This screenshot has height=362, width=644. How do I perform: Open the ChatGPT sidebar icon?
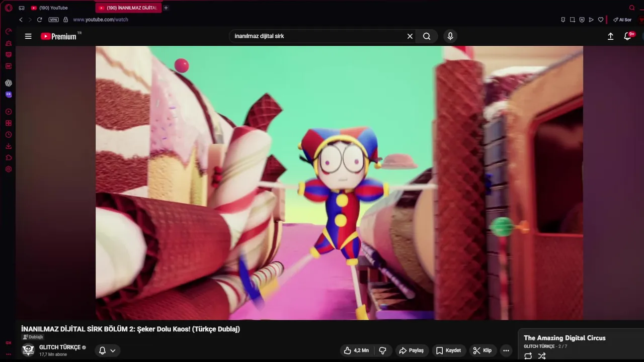coord(9,83)
